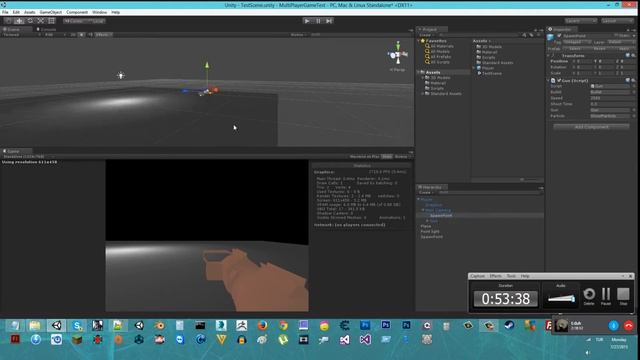The image size is (640, 360).
Task: Select the Scale tool in Unity toolbar
Action: (41, 20)
